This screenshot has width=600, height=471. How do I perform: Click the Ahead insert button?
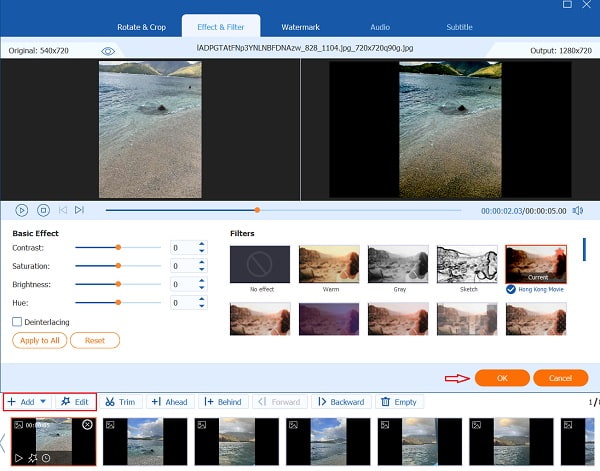pyautogui.click(x=170, y=402)
